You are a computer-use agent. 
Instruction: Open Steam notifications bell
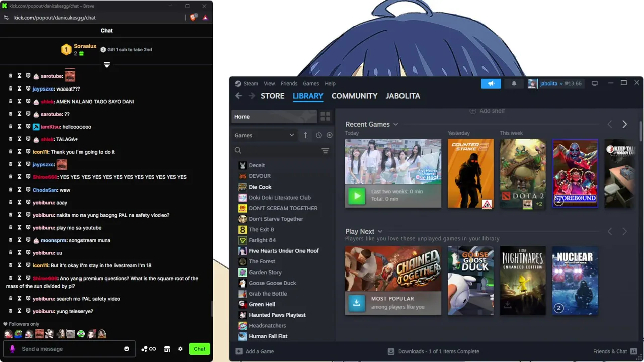514,84
